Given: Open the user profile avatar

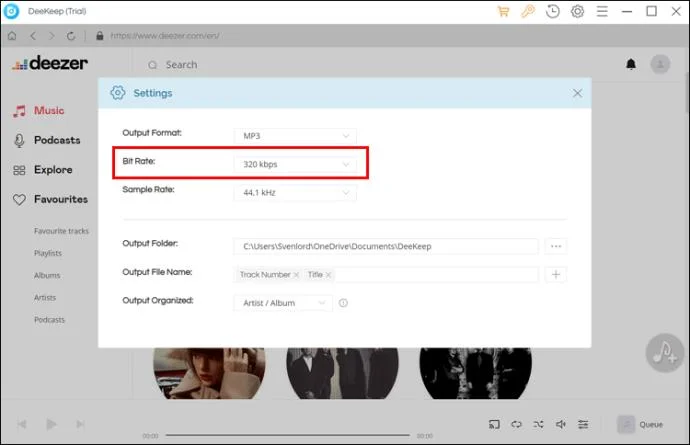Looking at the screenshot, I should [x=660, y=64].
